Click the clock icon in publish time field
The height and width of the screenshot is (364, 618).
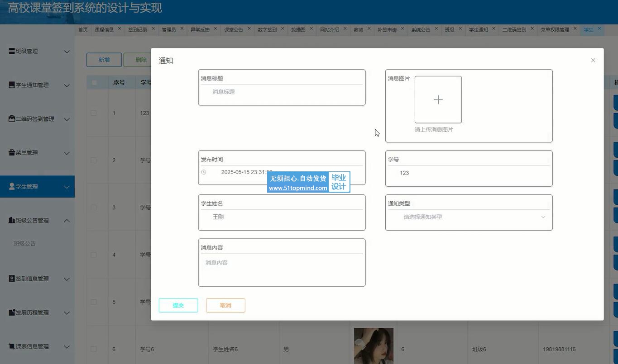point(204,172)
